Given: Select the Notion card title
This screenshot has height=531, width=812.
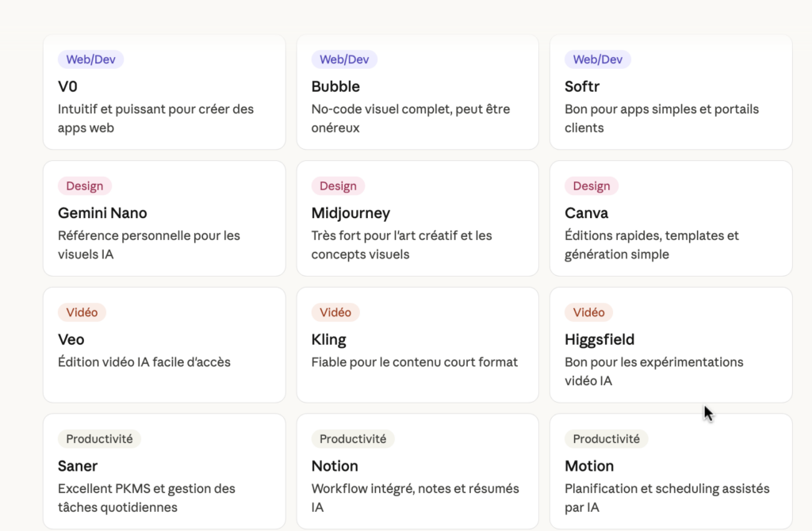Looking at the screenshot, I should 335,466.
